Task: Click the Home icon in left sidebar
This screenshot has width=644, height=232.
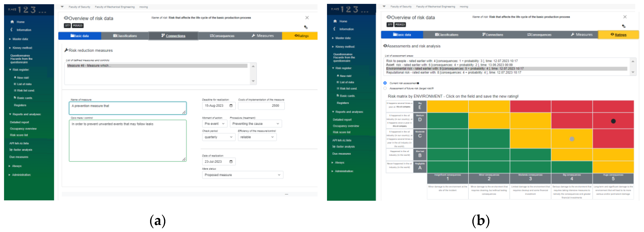Action: (12, 22)
